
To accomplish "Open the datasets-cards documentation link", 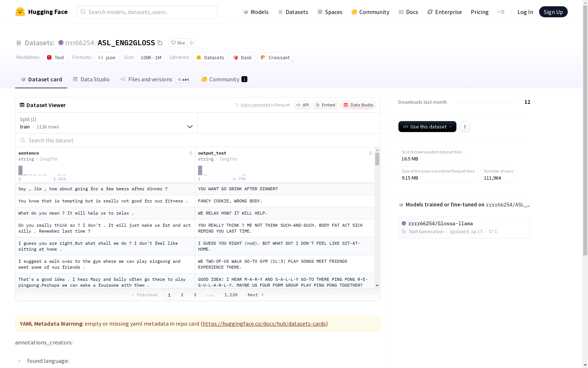I will coord(264,324).
